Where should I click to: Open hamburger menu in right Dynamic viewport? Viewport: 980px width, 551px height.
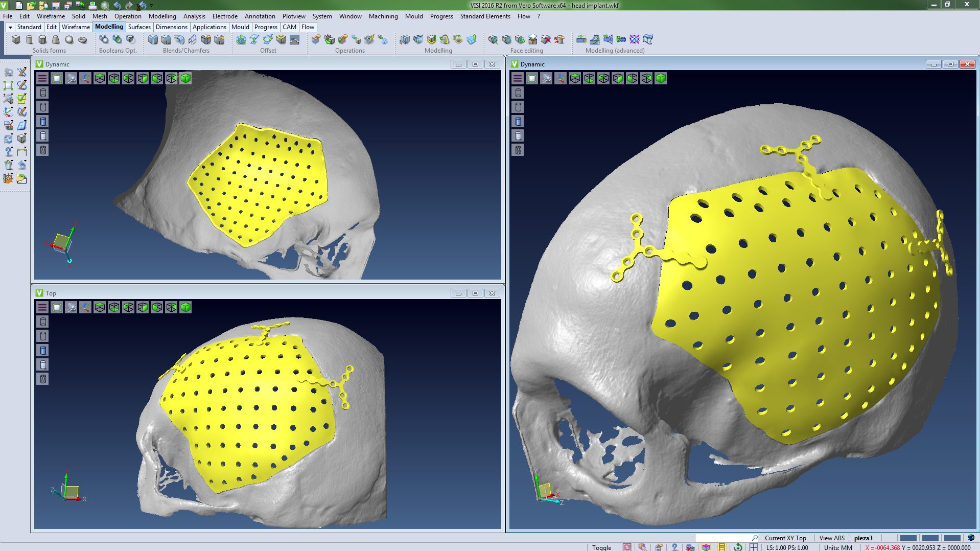(x=518, y=78)
